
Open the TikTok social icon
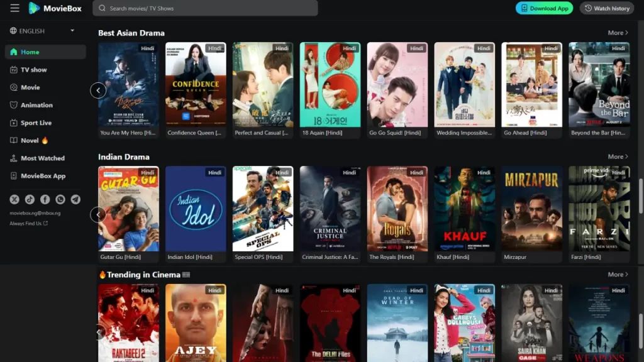click(x=30, y=199)
